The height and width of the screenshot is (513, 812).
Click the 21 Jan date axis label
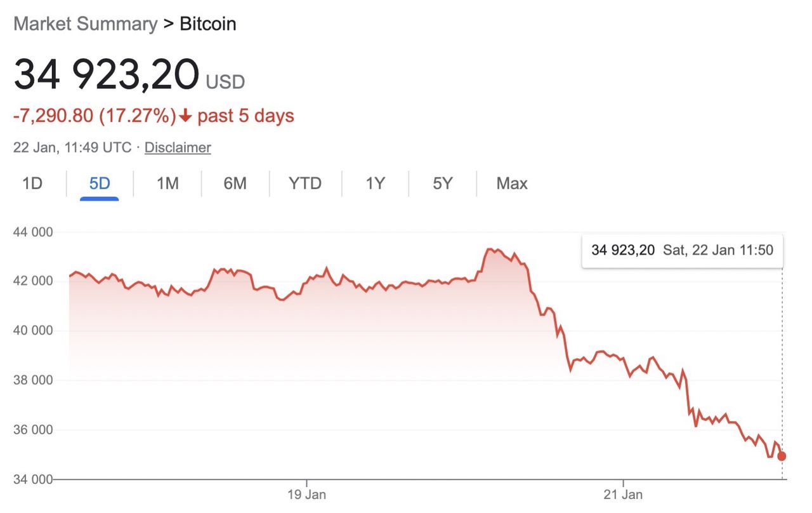(623, 494)
